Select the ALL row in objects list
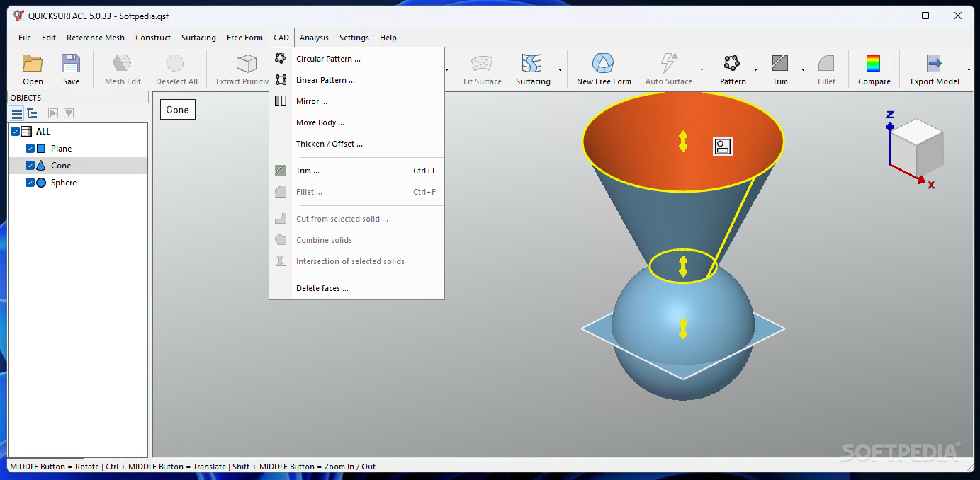 point(78,132)
